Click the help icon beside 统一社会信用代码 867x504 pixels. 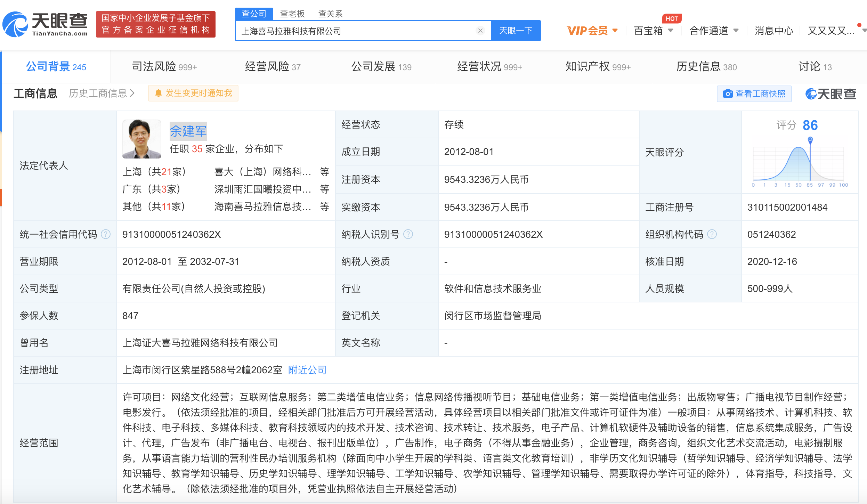tap(106, 234)
